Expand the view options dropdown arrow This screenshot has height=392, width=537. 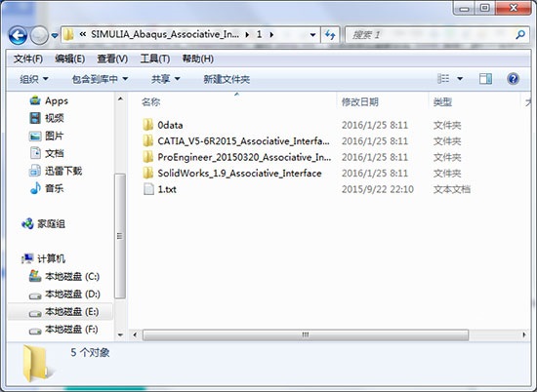460,79
